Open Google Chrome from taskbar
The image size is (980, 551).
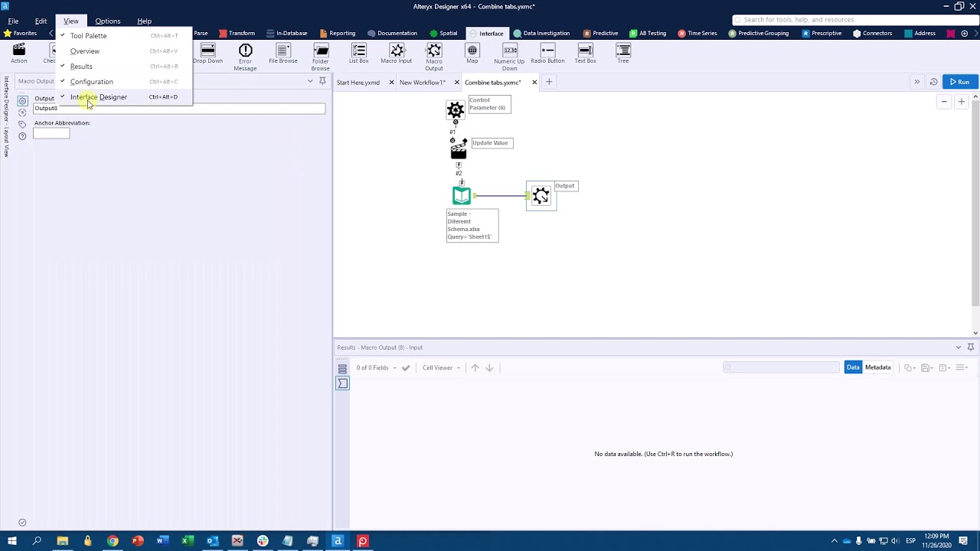113,541
